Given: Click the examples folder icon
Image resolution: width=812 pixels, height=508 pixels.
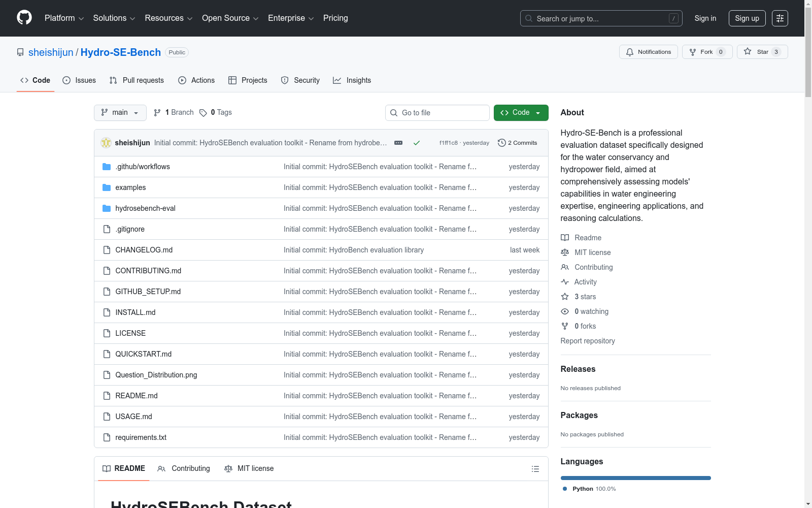Looking at the screenshot, I should tap(107, 187).
